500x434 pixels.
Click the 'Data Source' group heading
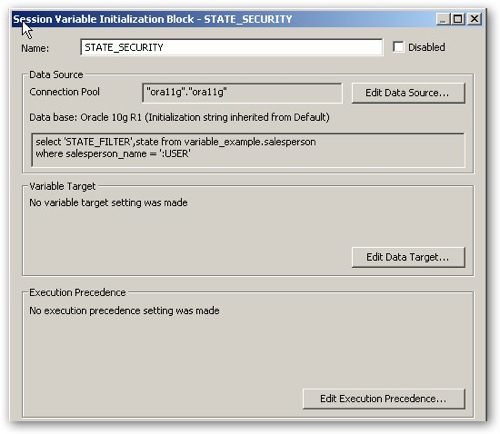56,74
